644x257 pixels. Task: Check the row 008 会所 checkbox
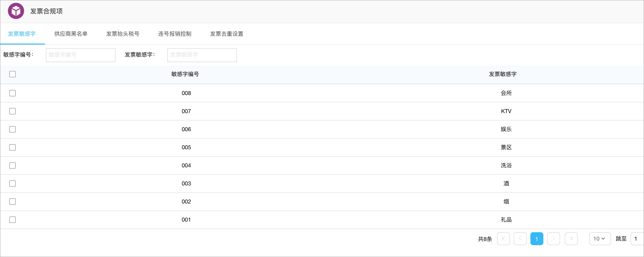13,93
